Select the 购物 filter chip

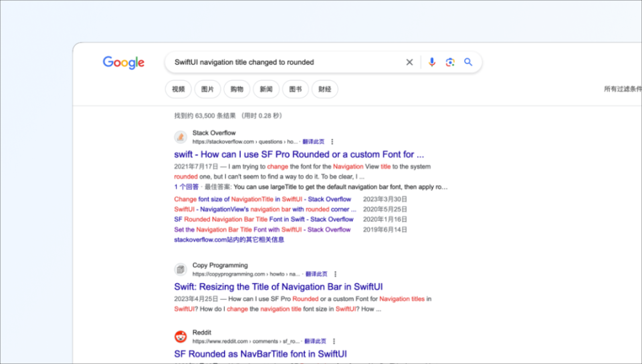(237, 89)
